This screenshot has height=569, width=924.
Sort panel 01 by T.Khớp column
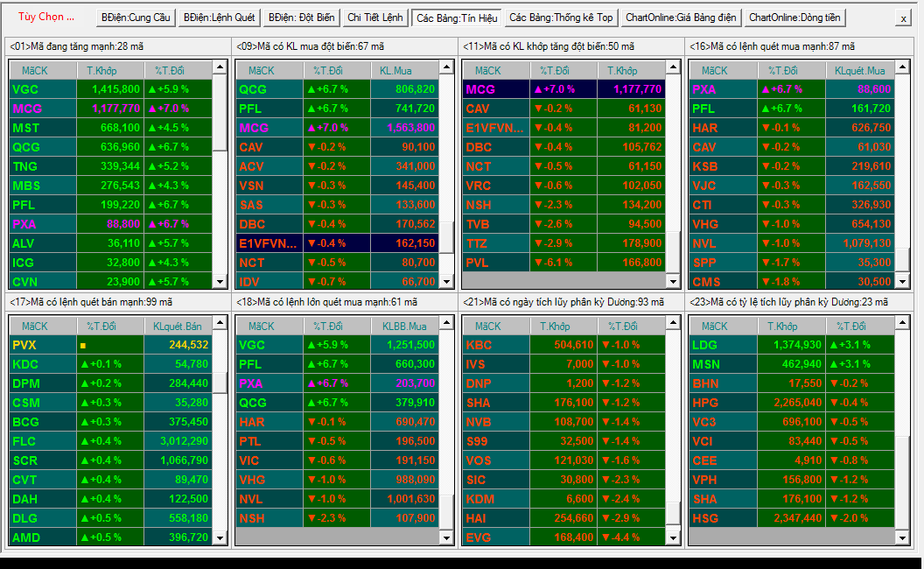click(110, 71)
